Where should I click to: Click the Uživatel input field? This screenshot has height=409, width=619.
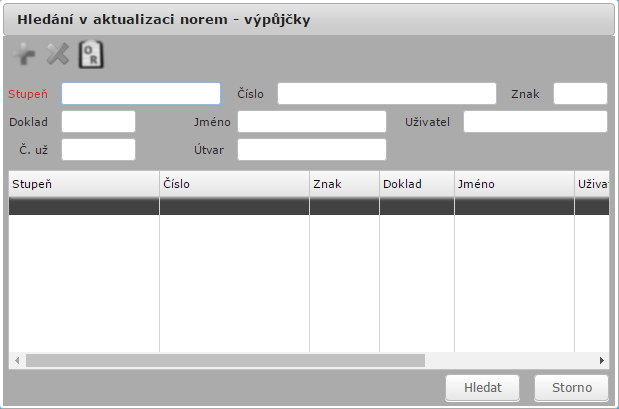[535, 122]
